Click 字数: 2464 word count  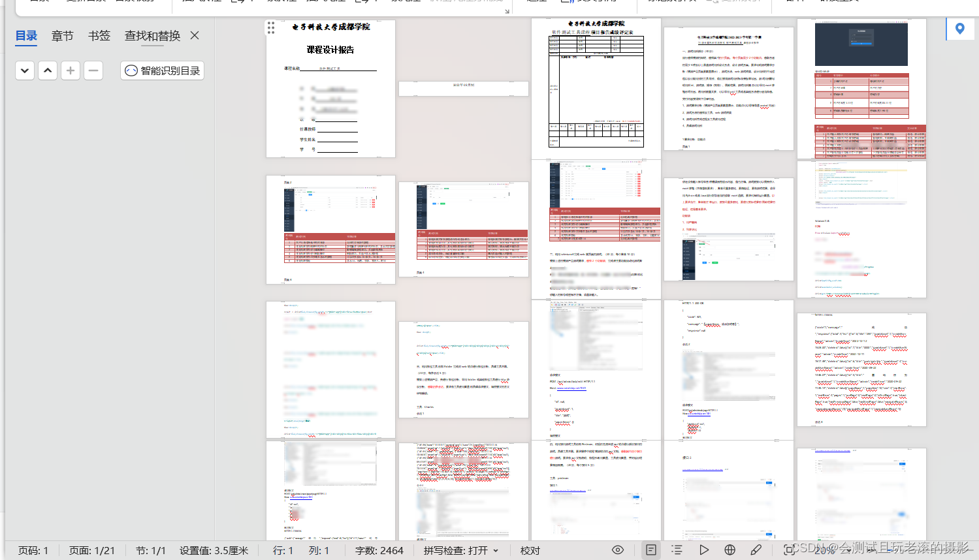click(379, 550)
